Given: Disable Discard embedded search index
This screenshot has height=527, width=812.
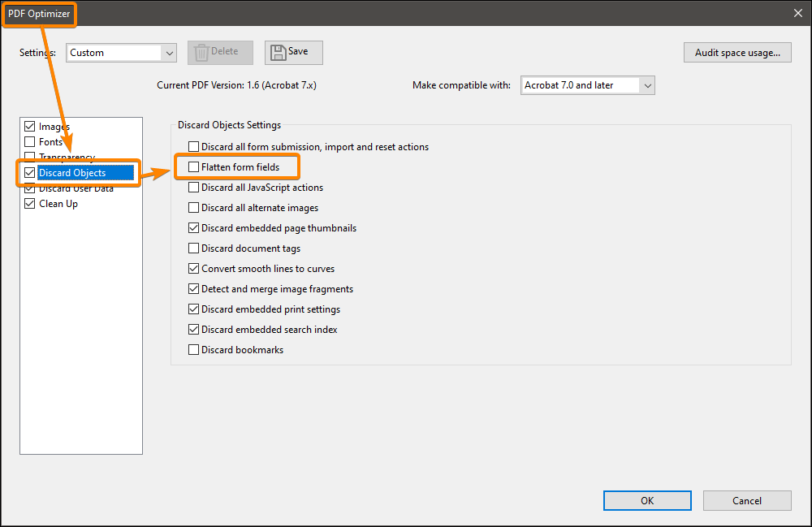Looking at the screenshot, I should (192, 329).
